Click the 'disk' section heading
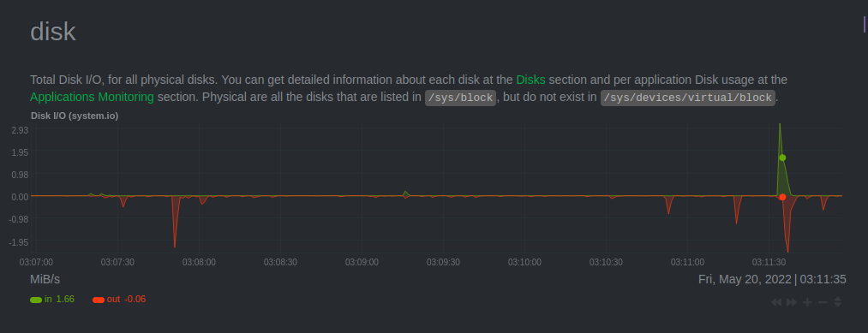Screen dimensions: 868x333 53,32
